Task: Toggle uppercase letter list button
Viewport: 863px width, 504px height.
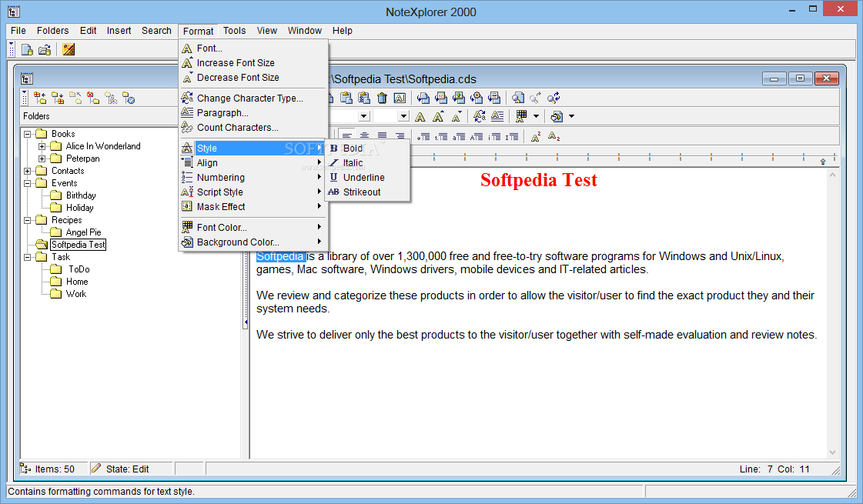Action: click(x=477, y=136)
